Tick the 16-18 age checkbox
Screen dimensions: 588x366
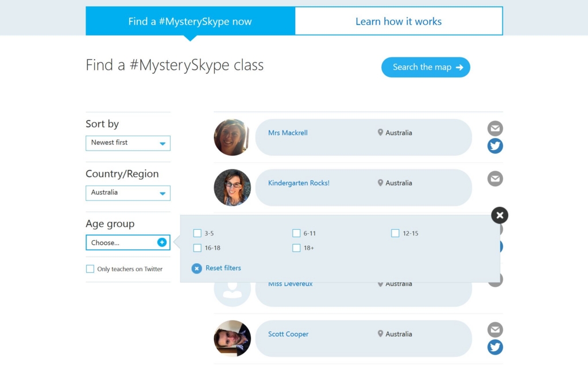(198, 248)
